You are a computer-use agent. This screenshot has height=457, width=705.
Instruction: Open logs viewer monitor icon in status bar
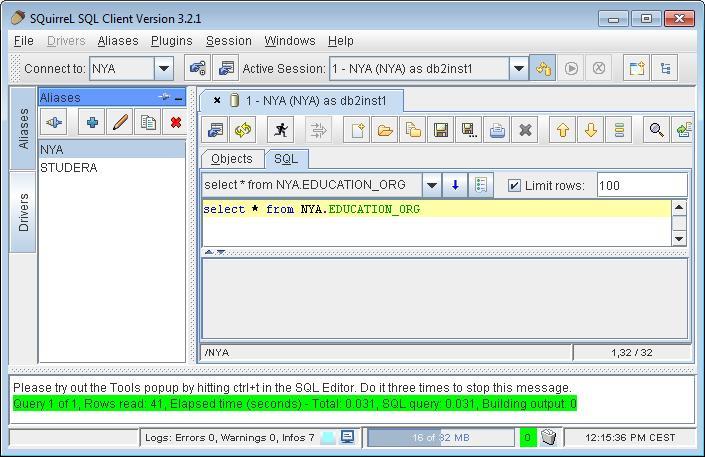(x=347, y=437)
